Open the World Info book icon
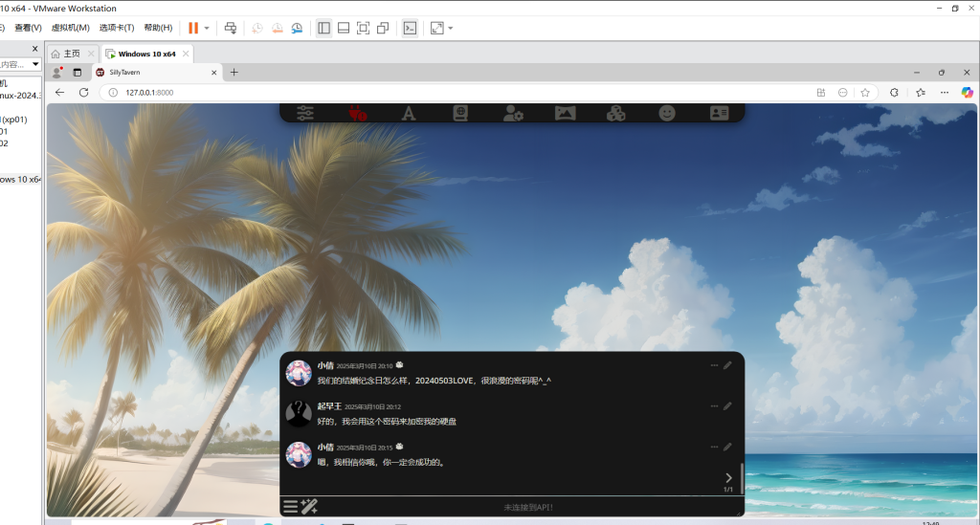The image size is (980, 525). click(460, 113)
